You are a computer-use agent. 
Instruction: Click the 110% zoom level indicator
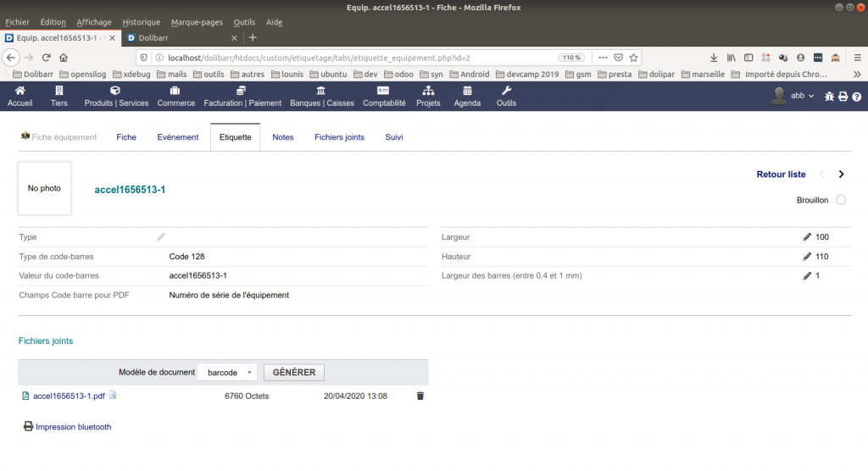(570, 58)
